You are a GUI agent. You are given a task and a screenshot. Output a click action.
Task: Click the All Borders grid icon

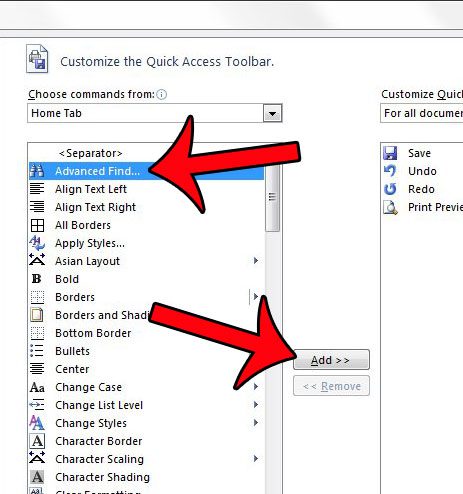[x=37, y=225]
